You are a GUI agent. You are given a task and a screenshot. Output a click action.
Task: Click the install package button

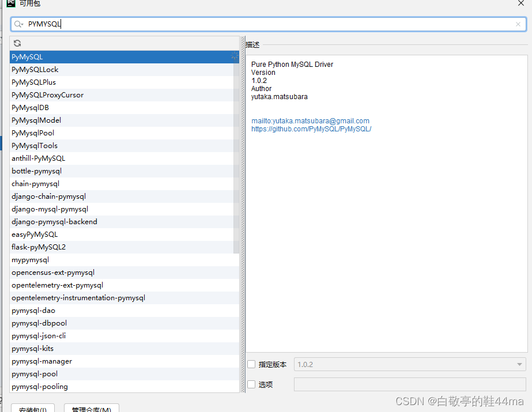(33, 409)
